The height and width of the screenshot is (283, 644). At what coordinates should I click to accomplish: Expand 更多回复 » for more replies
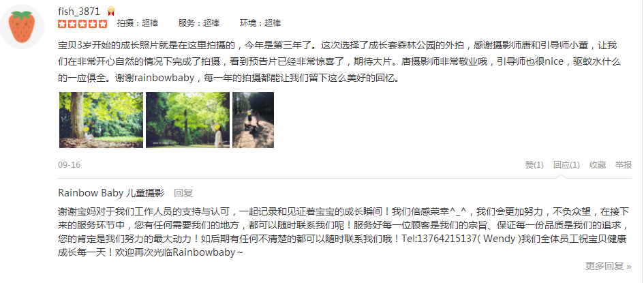[609, 266]
